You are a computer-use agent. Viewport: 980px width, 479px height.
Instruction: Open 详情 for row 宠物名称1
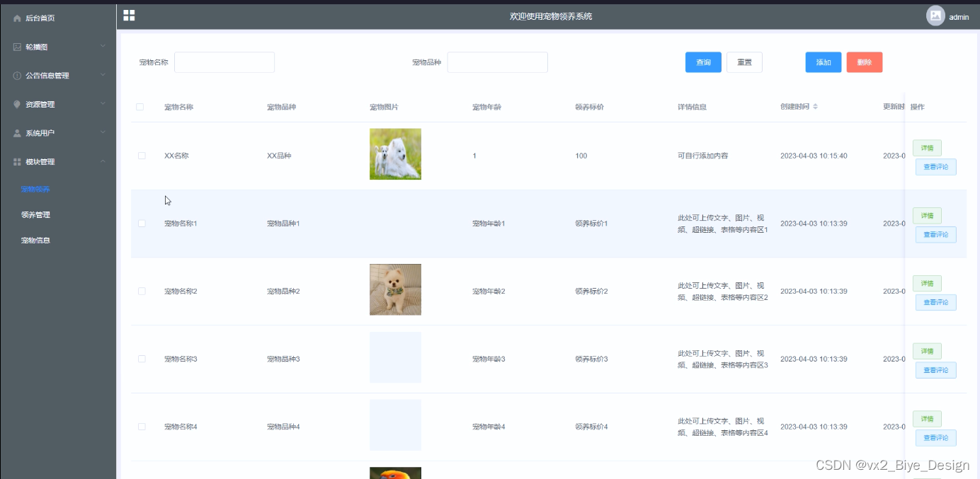click(x=927, y=216)
